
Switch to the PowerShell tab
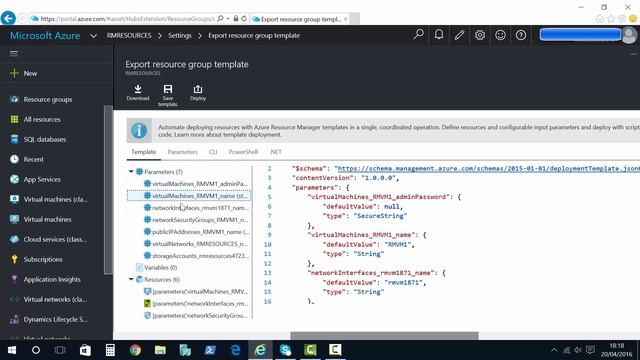pyautogui.click(x=243, y=152)
